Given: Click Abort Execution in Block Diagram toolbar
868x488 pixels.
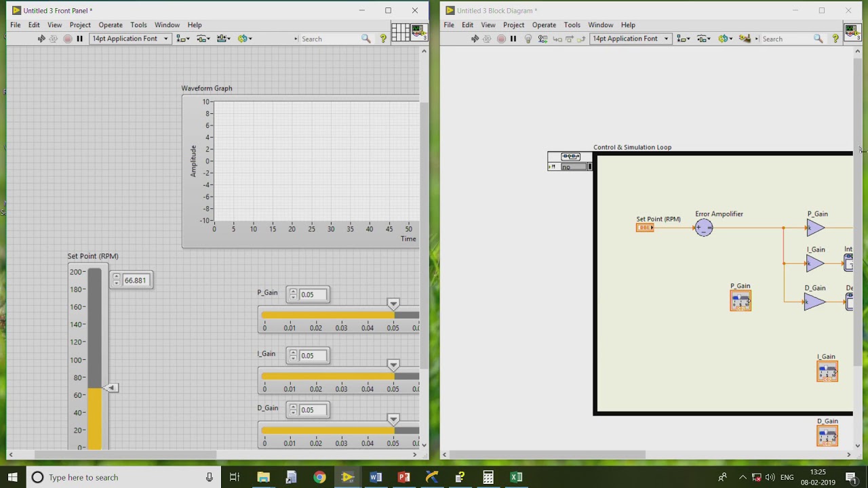Looking at the screenshot, I should click(501, 39).
